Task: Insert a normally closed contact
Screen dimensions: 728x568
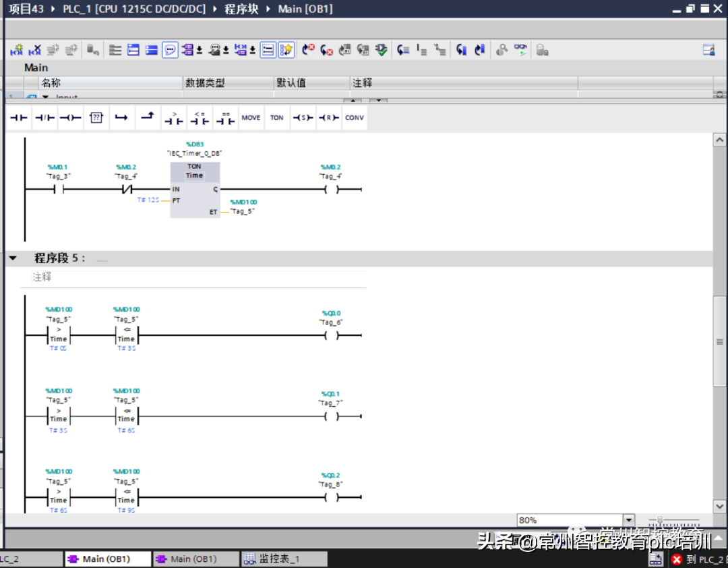Action: pyautogui.click(x=44, y=117)
